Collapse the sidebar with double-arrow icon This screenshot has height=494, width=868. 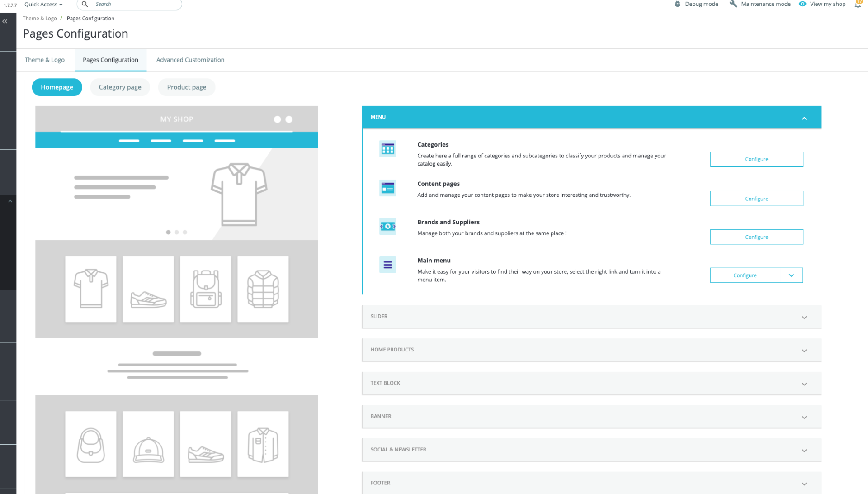[x=5, y=21]
